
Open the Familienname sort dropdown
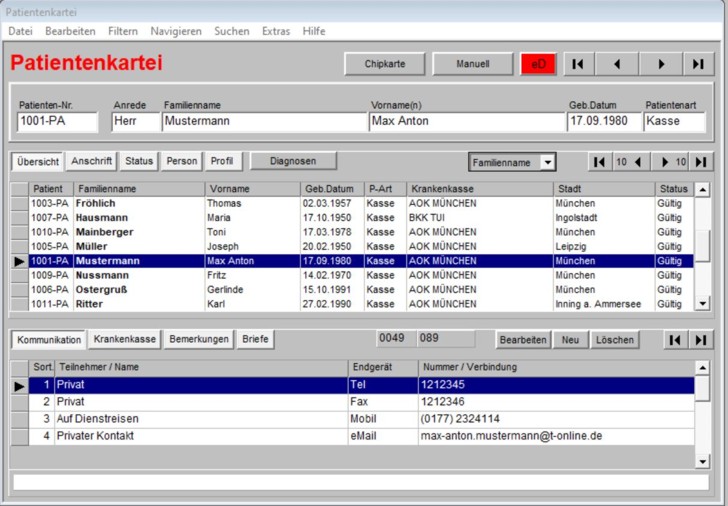point(547,162)
